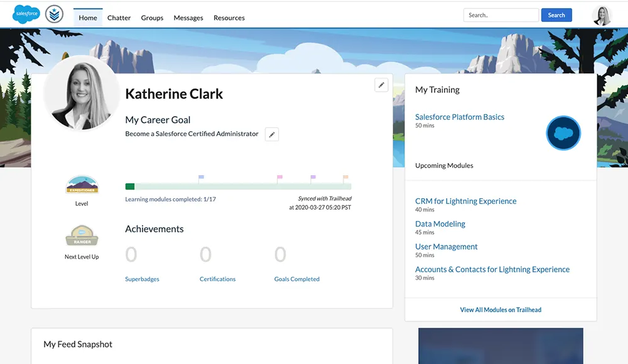Click the Salesforce cloud logo
Image resolution: width=628 pixels, height=364 pixels.
click(x=26, y=14)
